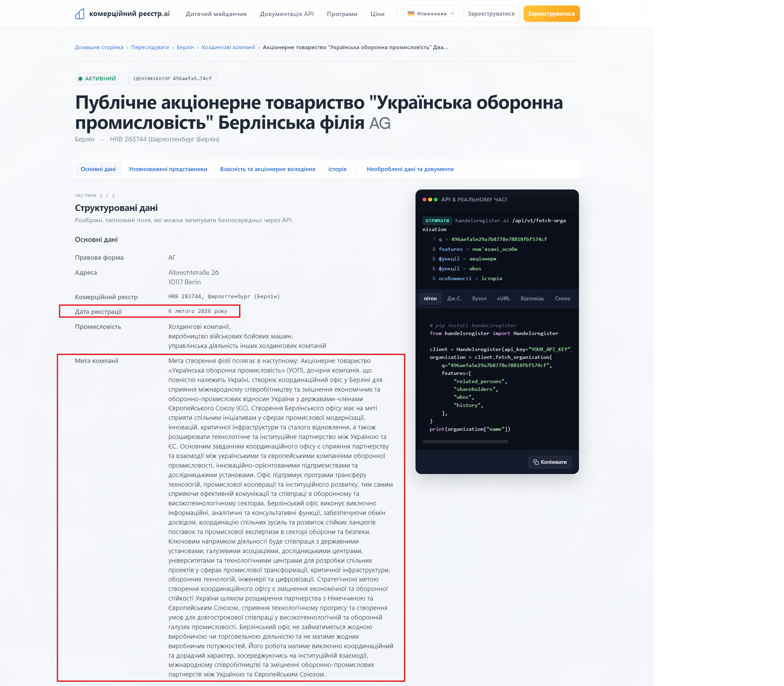Open Дитячий майданчик in the top menu
The height and width of the screenshot is (686, 784).
click(x=216, y=14)
